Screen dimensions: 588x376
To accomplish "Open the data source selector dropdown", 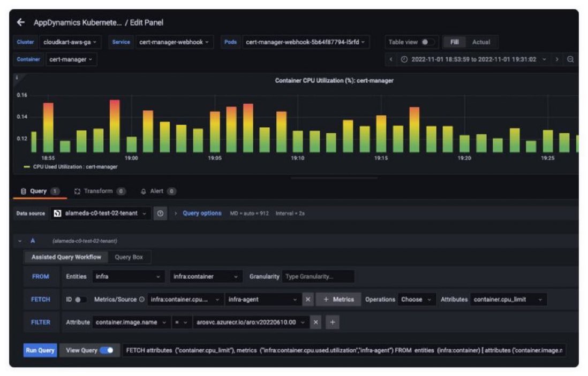I will coord(101,213).
